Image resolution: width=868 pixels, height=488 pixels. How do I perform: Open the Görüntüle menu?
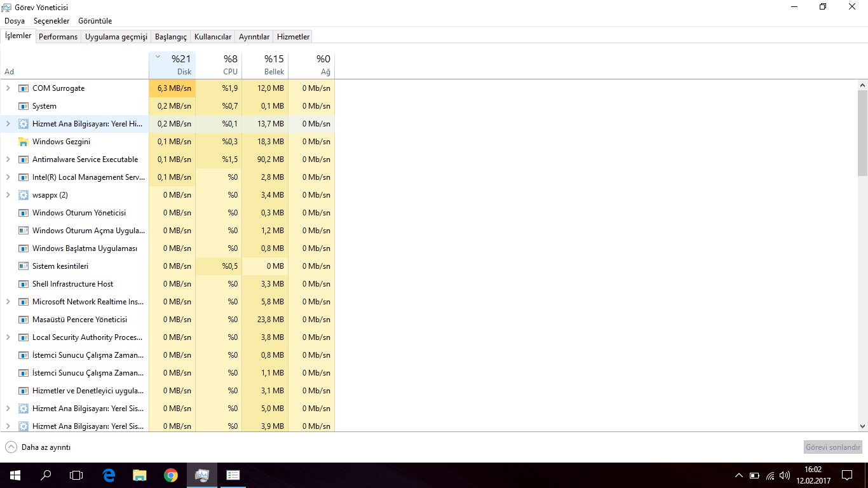[95, 21]
